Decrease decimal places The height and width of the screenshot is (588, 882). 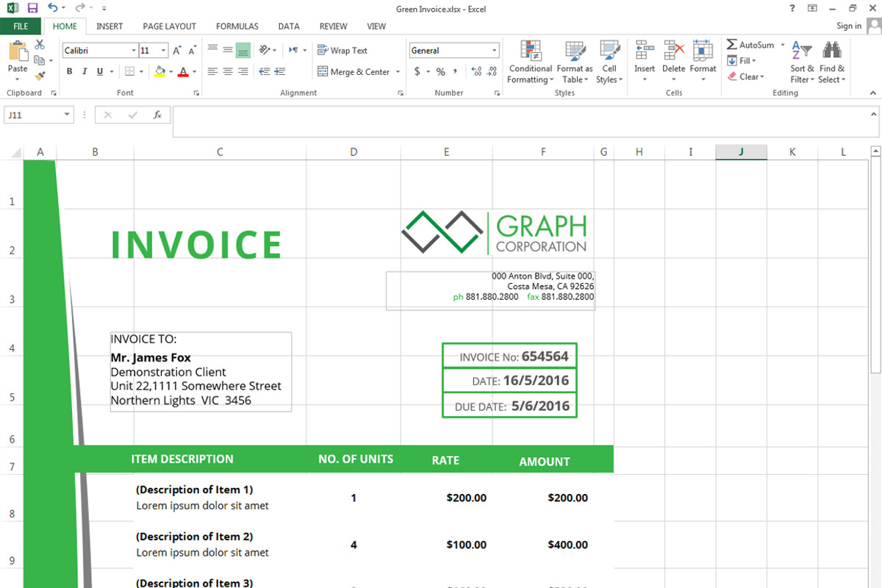click(492, 72)
